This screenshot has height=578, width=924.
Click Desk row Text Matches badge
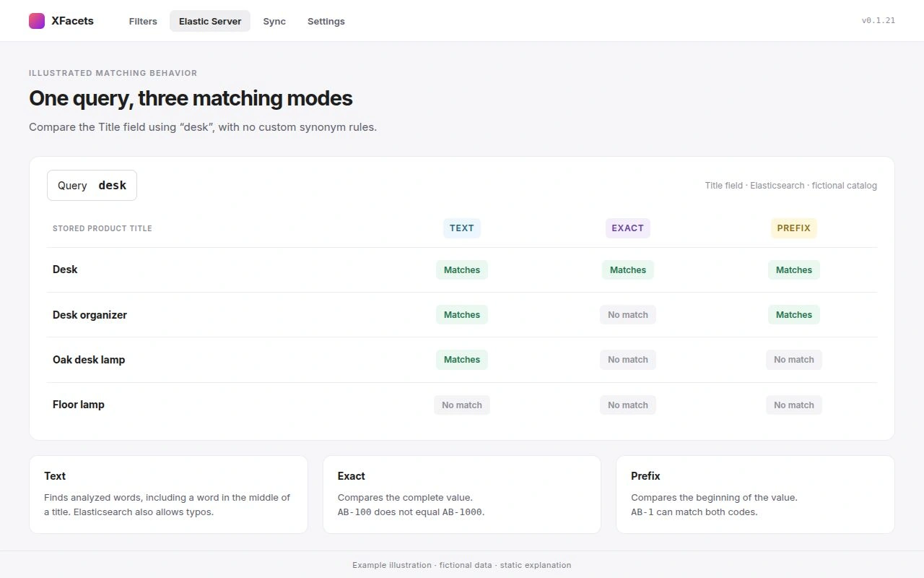(x=462, y=270)
